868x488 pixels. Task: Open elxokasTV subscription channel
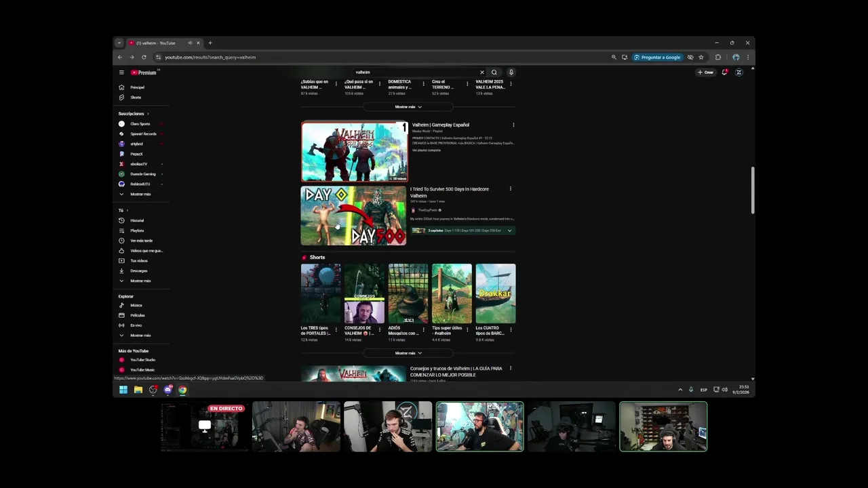(139, 164)
